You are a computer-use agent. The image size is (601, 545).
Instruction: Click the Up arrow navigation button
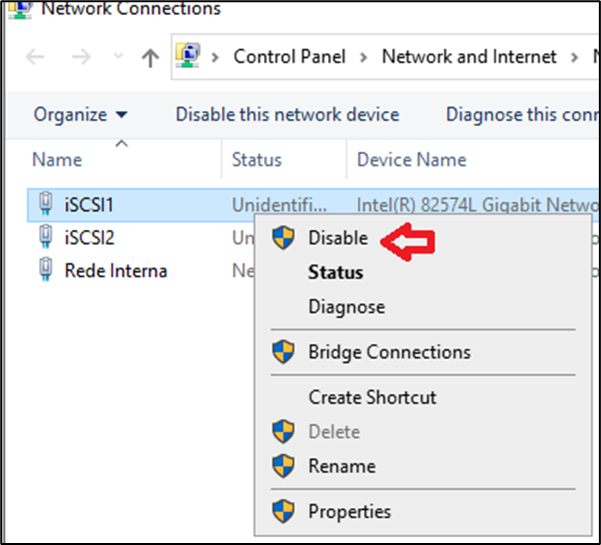pos(150,57)
